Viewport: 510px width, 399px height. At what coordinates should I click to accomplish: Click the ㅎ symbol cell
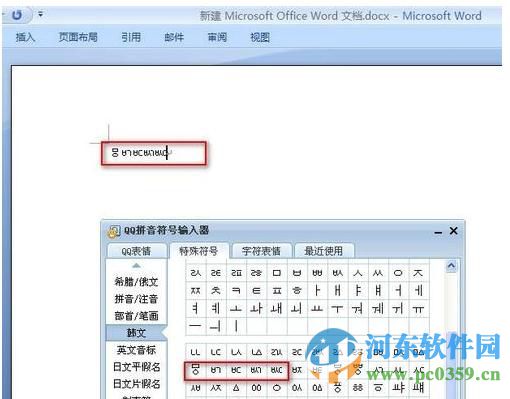click(297, 291)
